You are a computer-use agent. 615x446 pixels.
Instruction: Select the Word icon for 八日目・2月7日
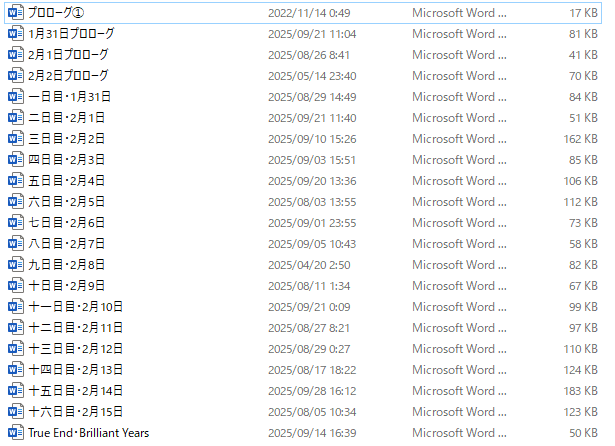[15, 244]
